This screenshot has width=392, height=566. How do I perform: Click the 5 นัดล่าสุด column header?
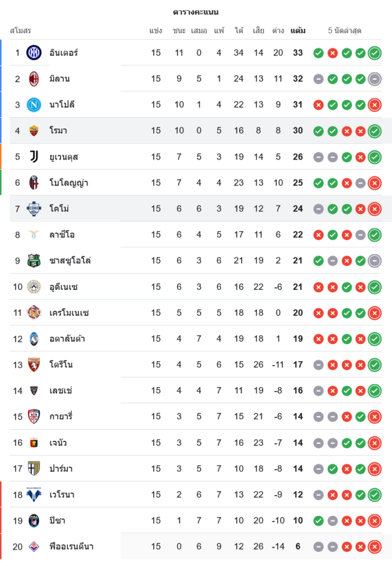[344, 31]
